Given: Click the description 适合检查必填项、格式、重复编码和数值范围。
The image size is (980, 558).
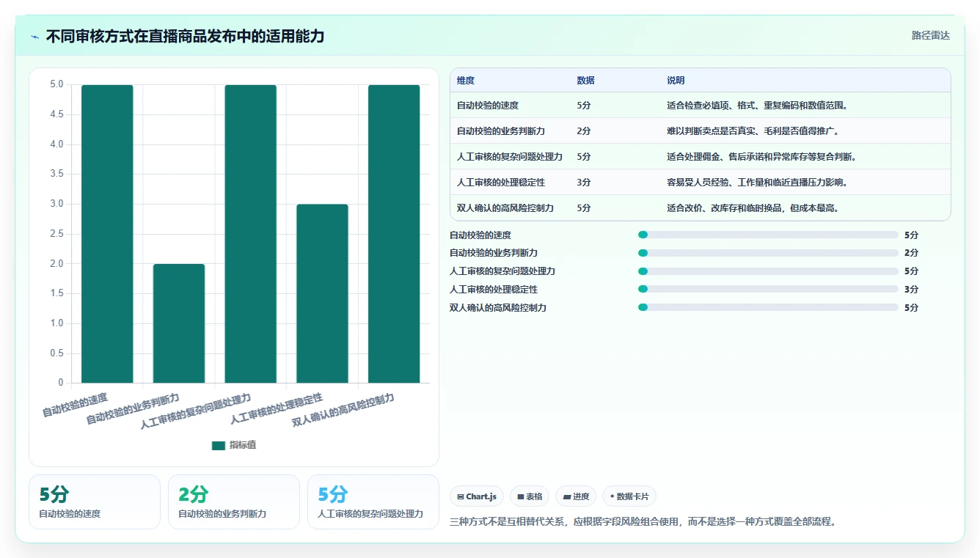Looking at the screenshot, I should 758,106.
